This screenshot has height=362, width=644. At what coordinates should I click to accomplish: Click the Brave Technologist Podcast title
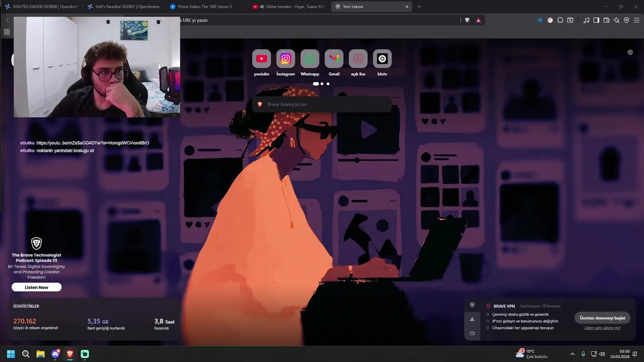pos(37,258)
